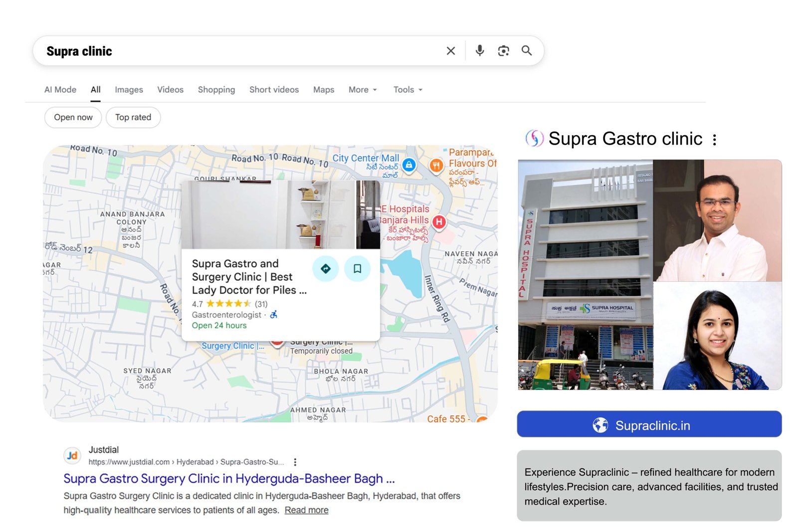Get directions using the blue directions icon
798x532 pixels.
click(325, 269)
